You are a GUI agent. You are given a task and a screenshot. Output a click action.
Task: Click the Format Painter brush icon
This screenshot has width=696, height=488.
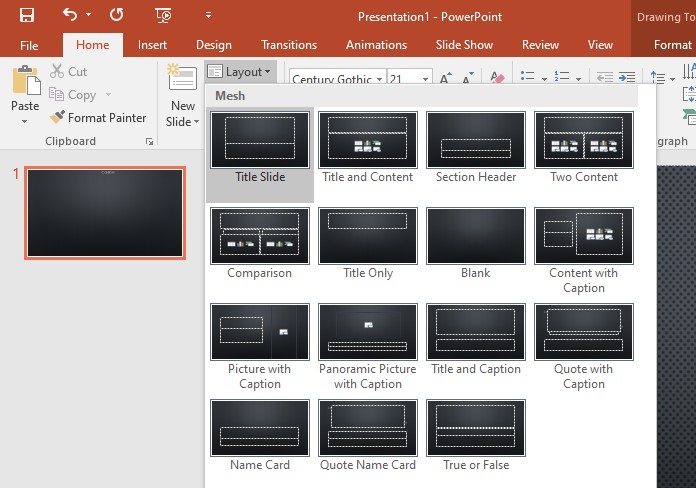point(57,117)
